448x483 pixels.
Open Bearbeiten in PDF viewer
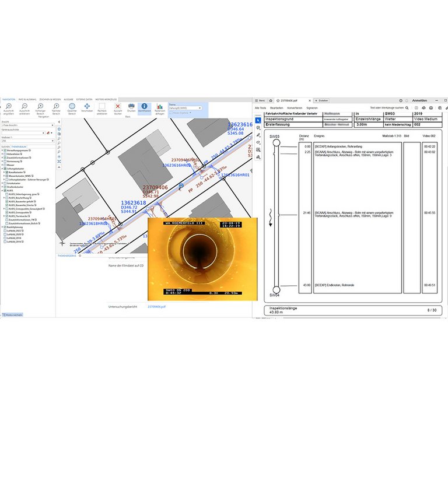276,108
